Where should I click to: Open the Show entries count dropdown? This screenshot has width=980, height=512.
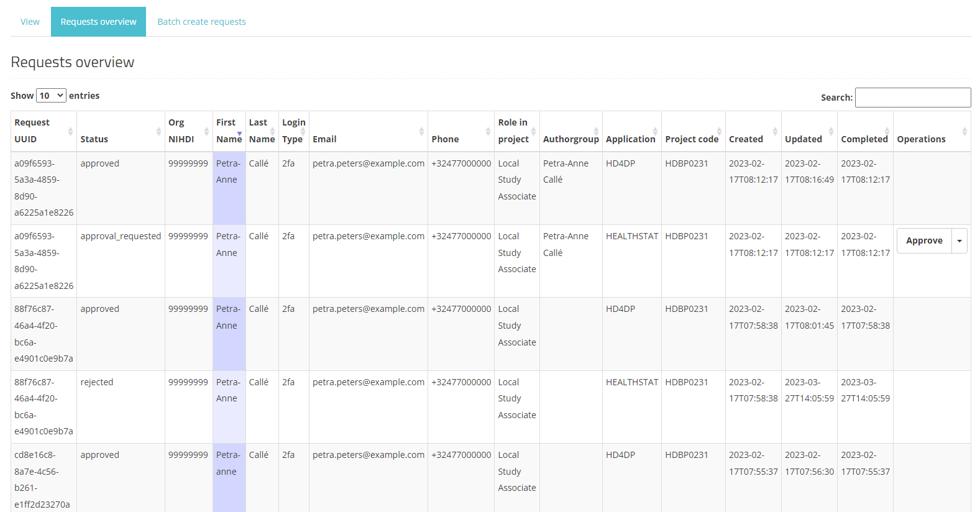pos(51,96)
